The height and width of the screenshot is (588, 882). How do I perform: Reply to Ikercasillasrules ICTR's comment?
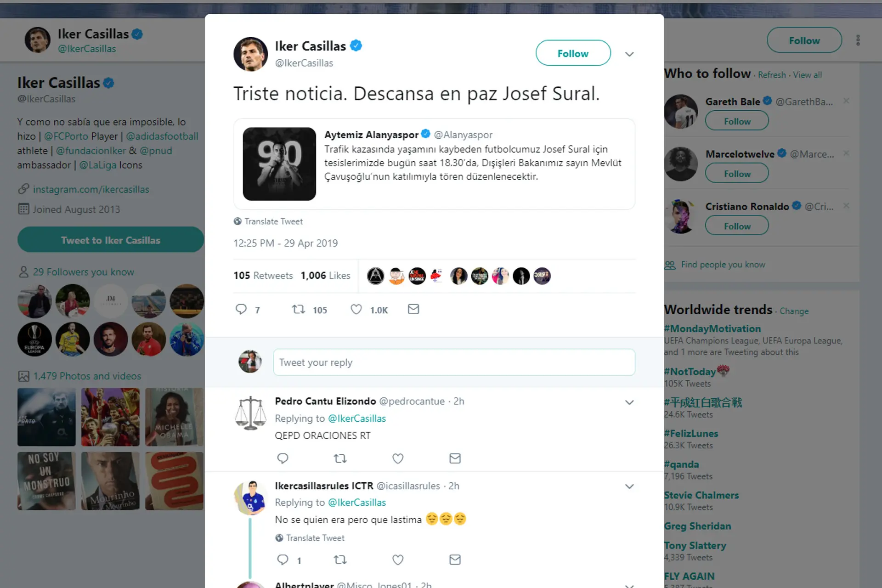click(283, 560)
